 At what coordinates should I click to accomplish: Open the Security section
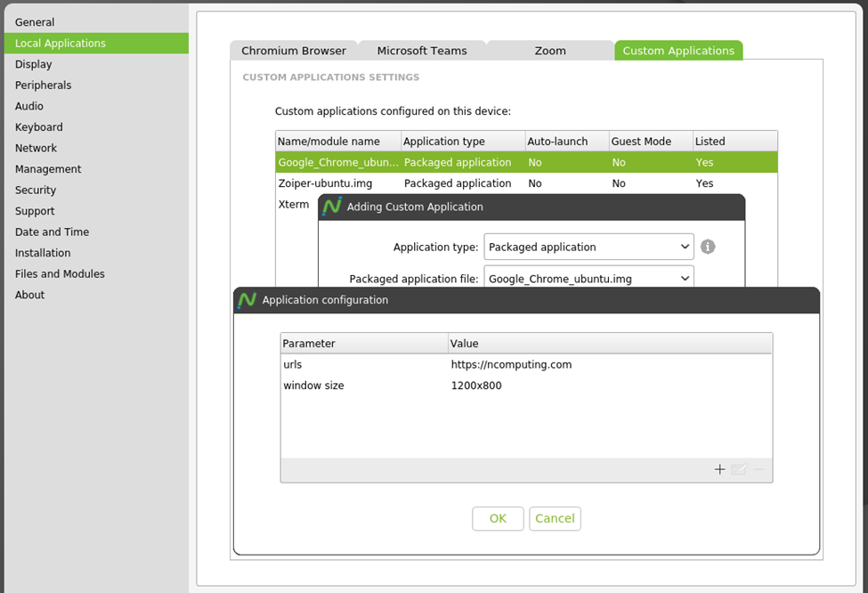pyautogui.click(x=96, y=191)
